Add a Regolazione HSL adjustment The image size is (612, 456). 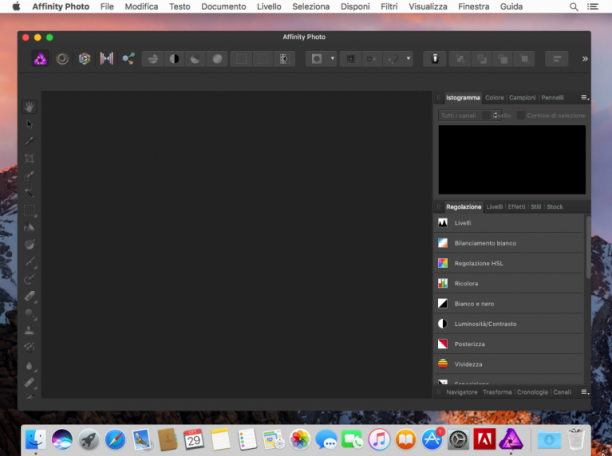(509, 264)
